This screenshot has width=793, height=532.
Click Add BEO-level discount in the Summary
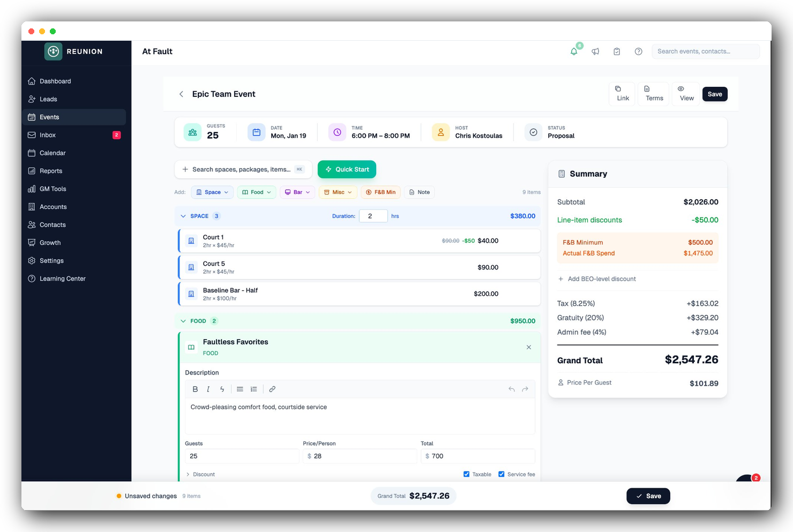(x=597, y=279)
